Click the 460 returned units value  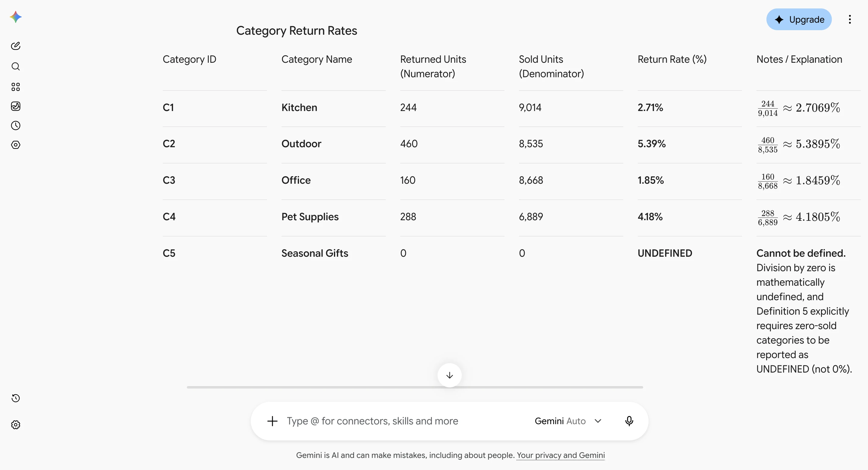coord(409,144)
